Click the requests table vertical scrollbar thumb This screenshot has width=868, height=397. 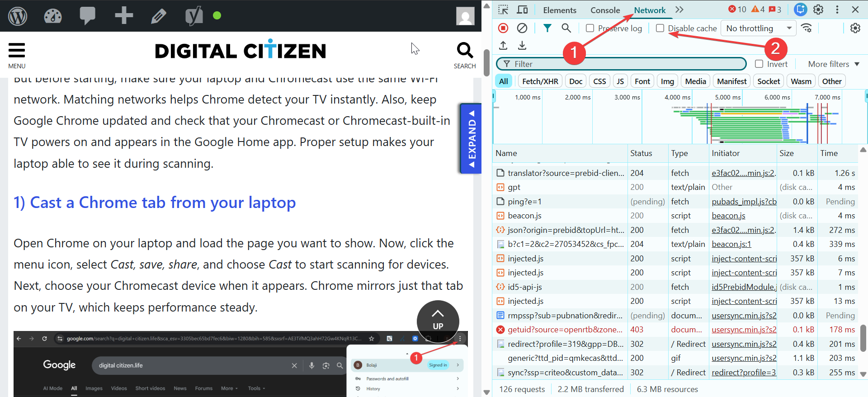pyautogui.click(x=863, y=338)
